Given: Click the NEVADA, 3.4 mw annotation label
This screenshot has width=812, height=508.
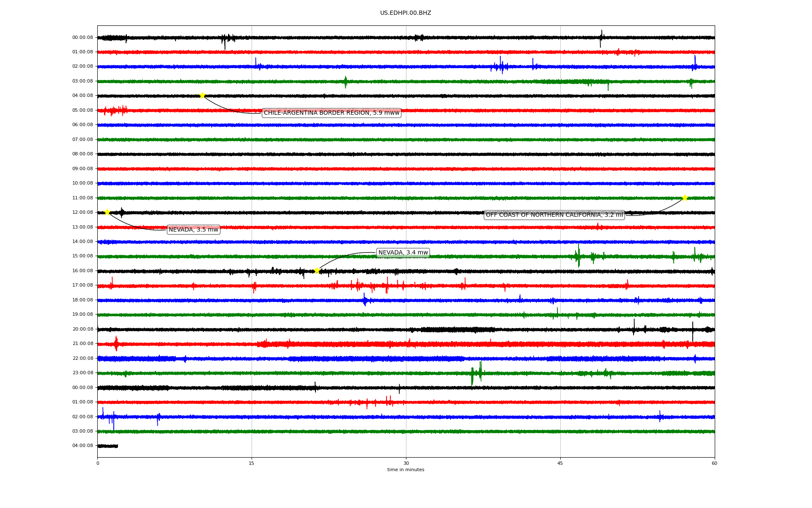Looking at the screenshot, I should click(403, 253).
